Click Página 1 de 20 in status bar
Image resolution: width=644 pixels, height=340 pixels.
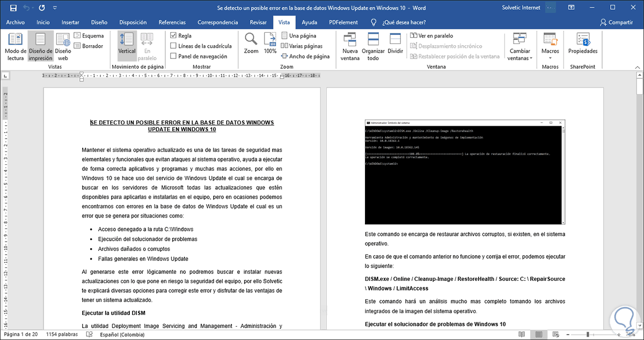(20, 335)
